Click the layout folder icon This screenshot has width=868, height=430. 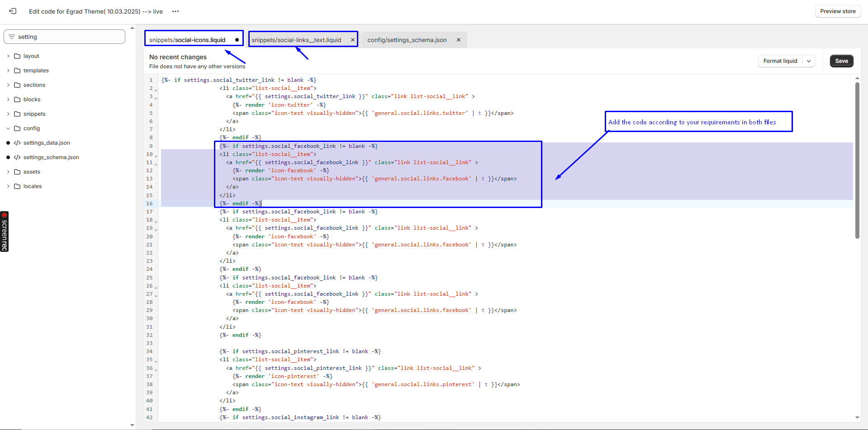coord(17,56)
